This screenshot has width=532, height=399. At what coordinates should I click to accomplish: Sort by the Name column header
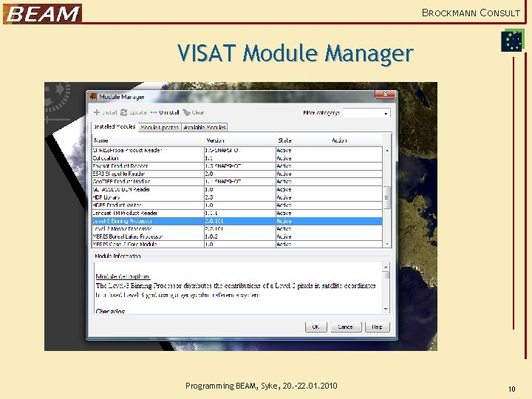[x=149, y=140]
